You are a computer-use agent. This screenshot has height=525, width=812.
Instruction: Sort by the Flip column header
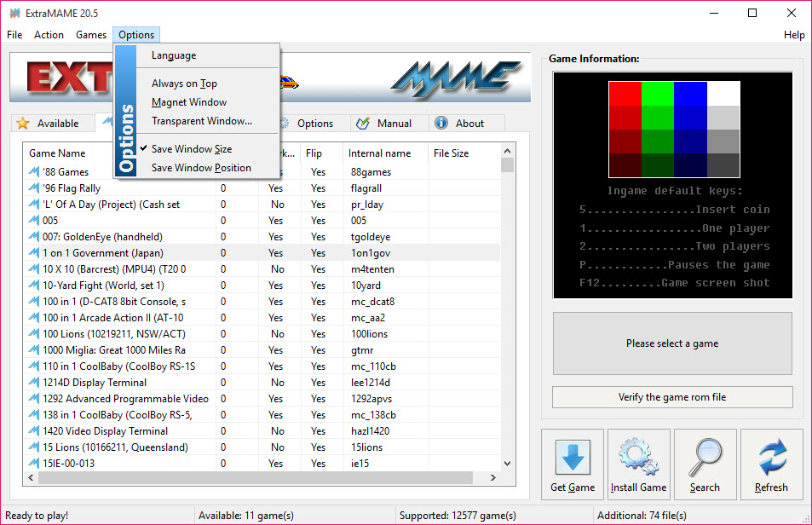point(321,153)
